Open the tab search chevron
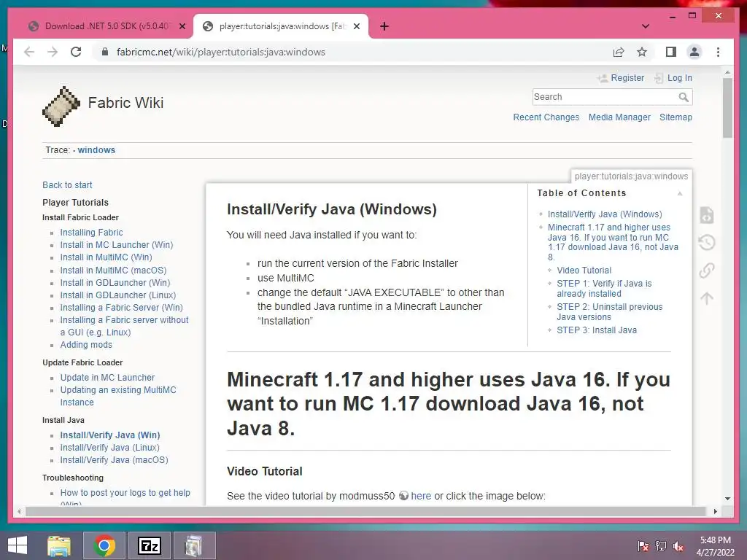The image size is (747, 560). point(646,26)
